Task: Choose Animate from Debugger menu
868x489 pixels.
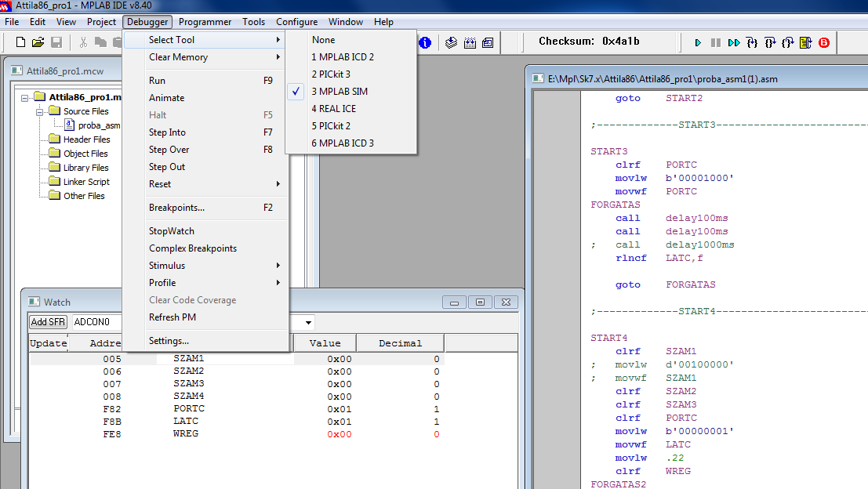Action: pos(205,97)
